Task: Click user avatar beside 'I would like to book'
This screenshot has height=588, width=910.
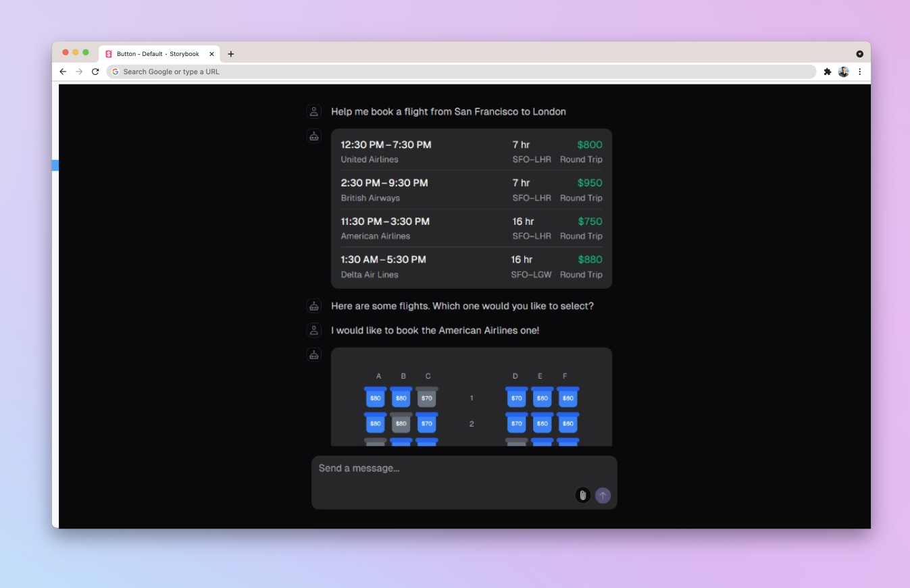Action: point(314,330)
